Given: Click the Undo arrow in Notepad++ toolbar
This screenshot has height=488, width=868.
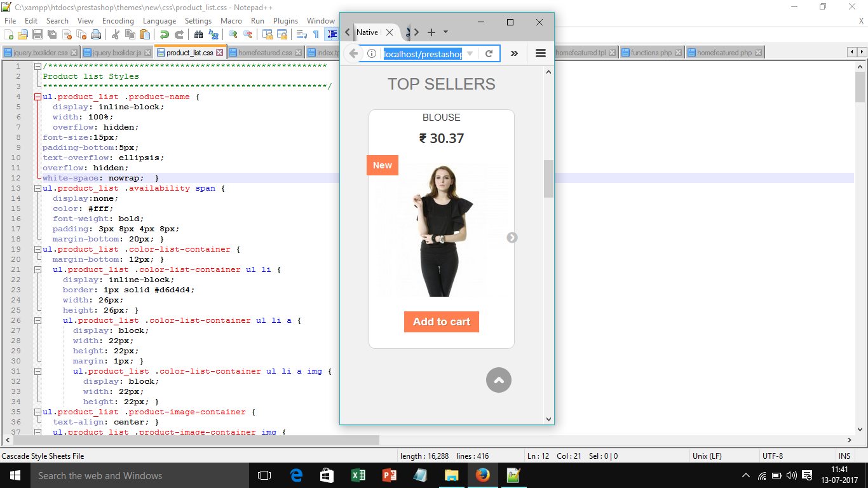Looking at the screenshot, I should [x=165, y=34].
